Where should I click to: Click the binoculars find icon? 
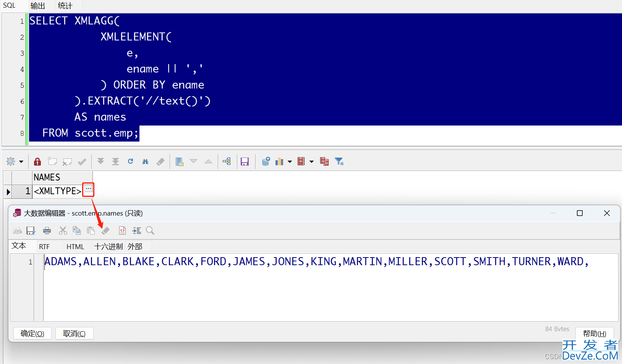tap(145, 162)
